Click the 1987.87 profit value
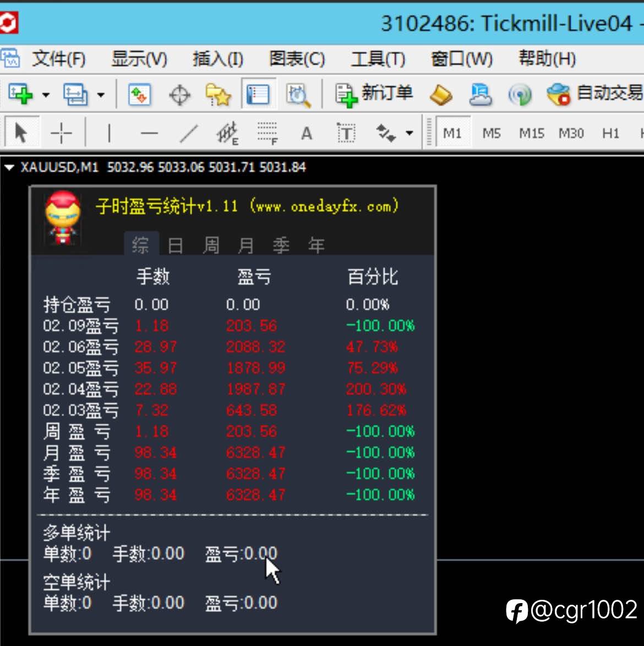Image resolution: width=644 pixels, height=646 pixels. pos(255,389)
